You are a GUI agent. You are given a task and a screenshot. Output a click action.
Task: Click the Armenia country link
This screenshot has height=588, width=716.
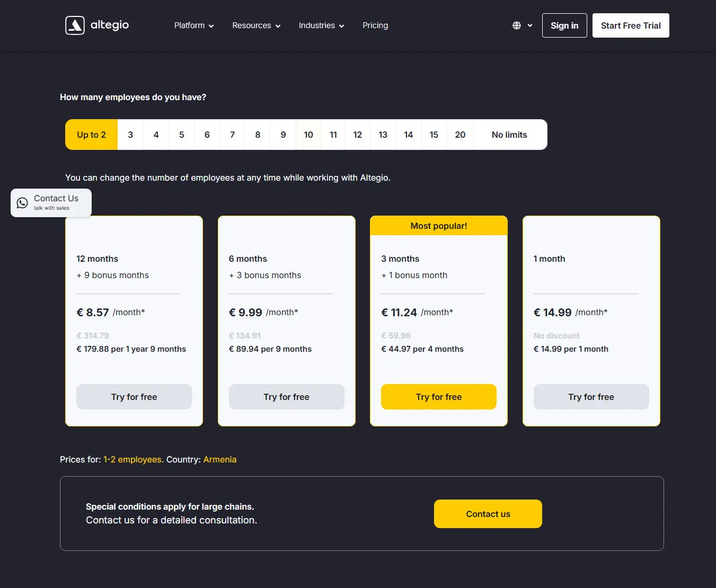point(220,459)
